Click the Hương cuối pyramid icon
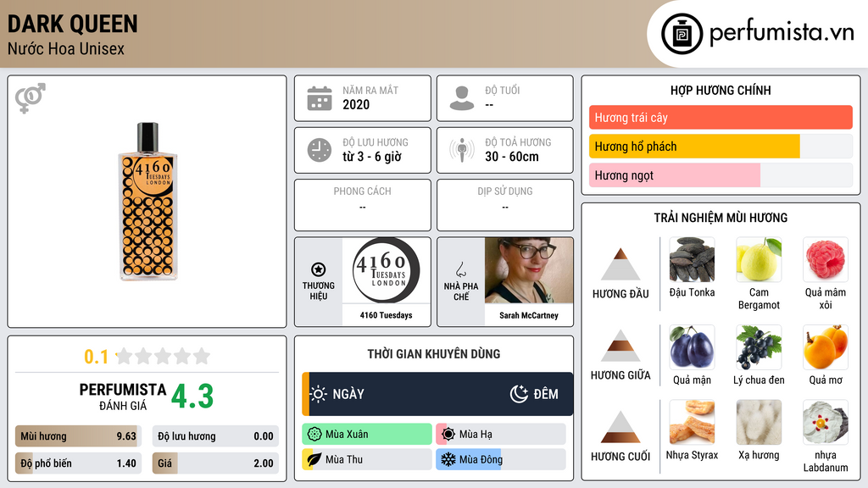This screenshot has height=488, width=868. point(620,427)
